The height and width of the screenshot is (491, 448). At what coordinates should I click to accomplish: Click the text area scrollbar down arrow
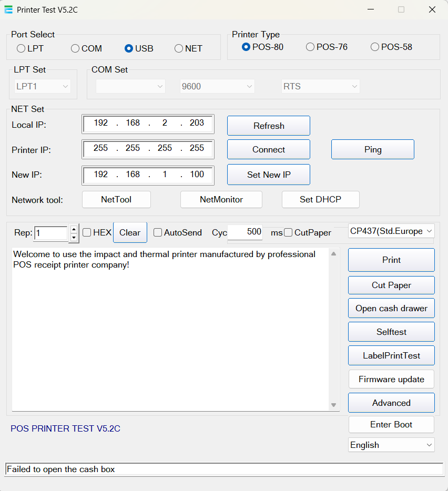[x=333, y=405]
